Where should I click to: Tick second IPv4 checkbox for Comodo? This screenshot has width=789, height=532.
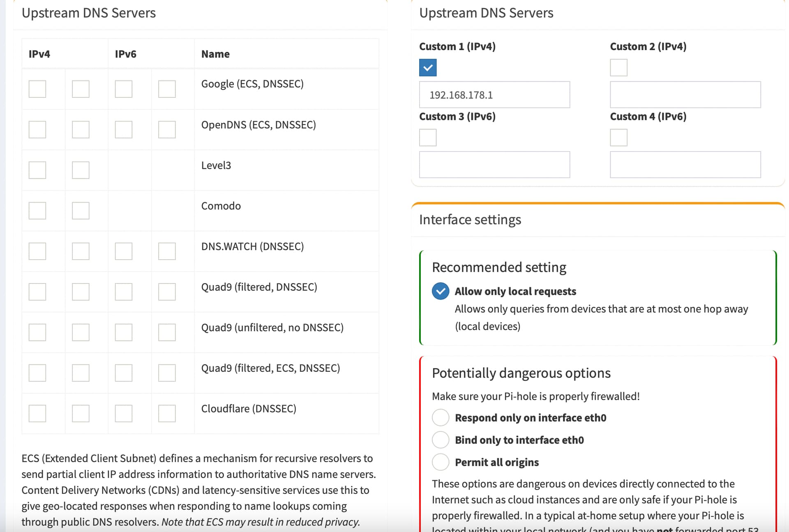[x=81, y=210]
